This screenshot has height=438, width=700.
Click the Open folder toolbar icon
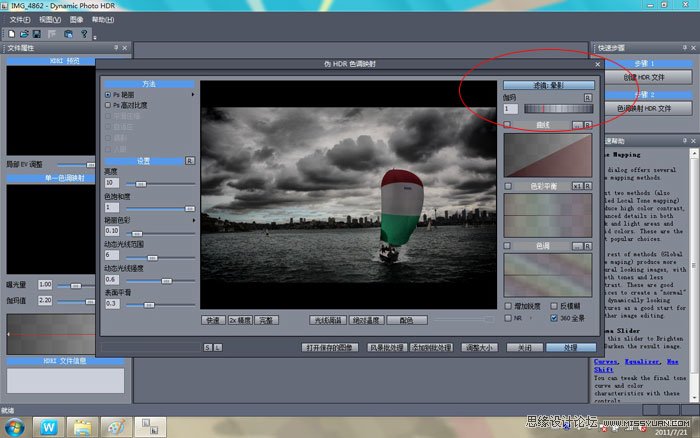pyautogui.click(x=22, y=33)
